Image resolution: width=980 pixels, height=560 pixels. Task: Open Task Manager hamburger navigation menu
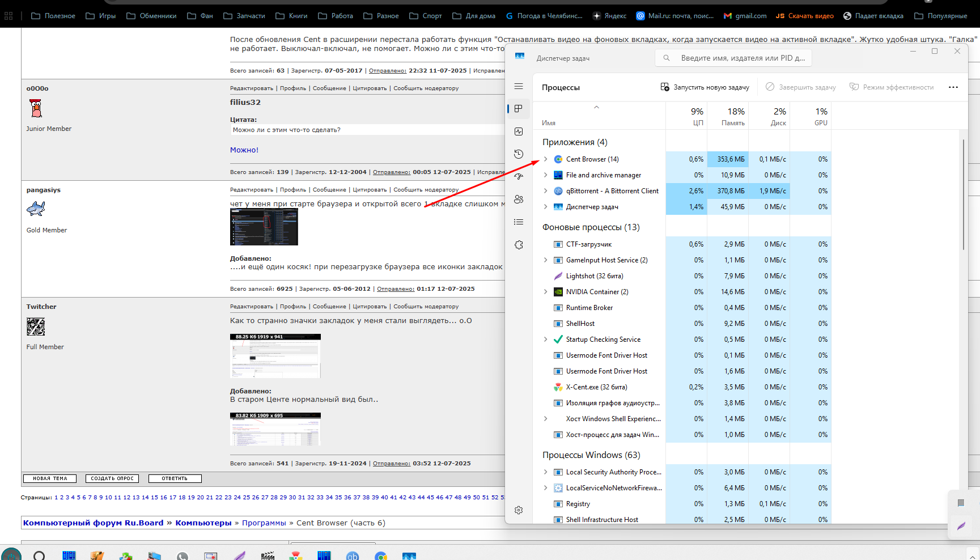[519, 86]
